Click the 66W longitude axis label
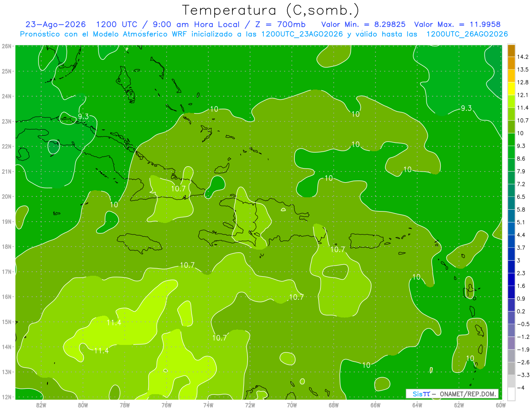Image resolution: width=532 pixels, height=411 pixels. (x=376, y=405)
